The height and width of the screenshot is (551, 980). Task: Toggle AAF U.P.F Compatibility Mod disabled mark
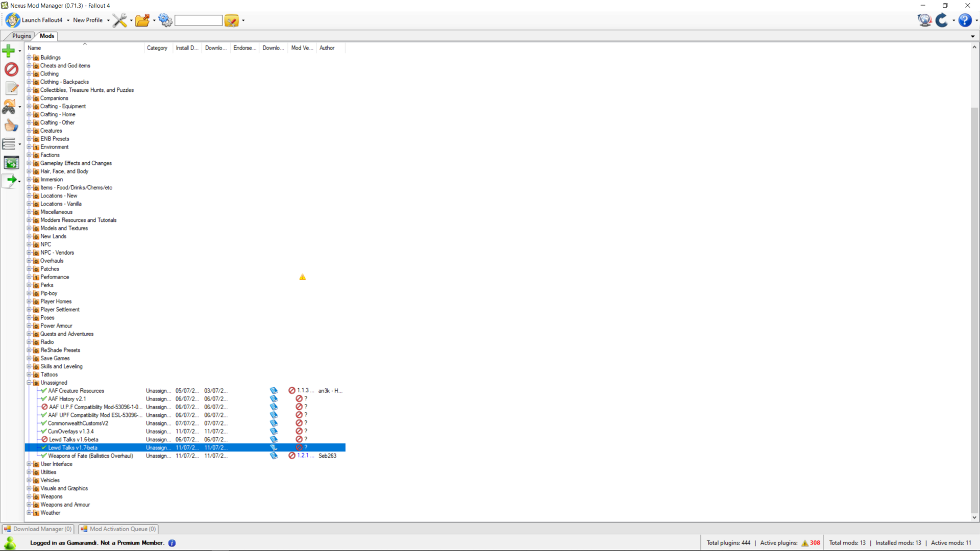coord(44,407)
